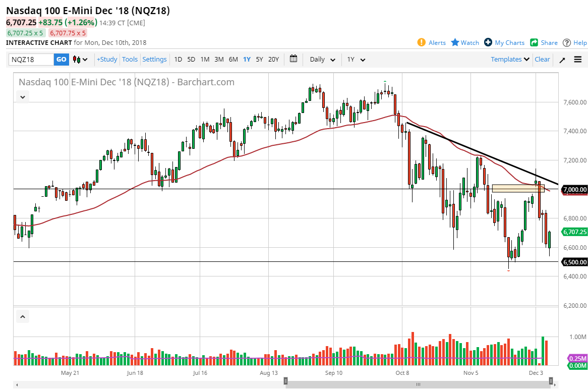Open the Daily frequency dropdown
This screenshot has width=588, height=390.
pyautogui.click(x=322, y=59)
